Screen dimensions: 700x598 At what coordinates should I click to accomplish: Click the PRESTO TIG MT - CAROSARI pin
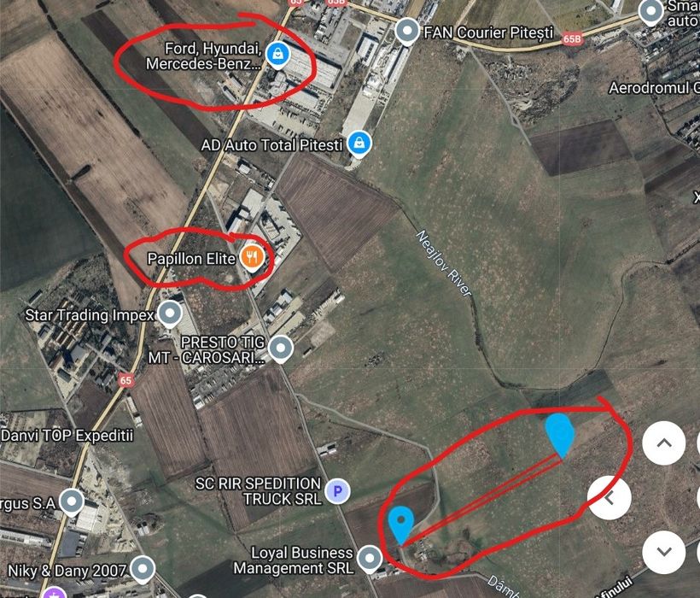(281, 349)
